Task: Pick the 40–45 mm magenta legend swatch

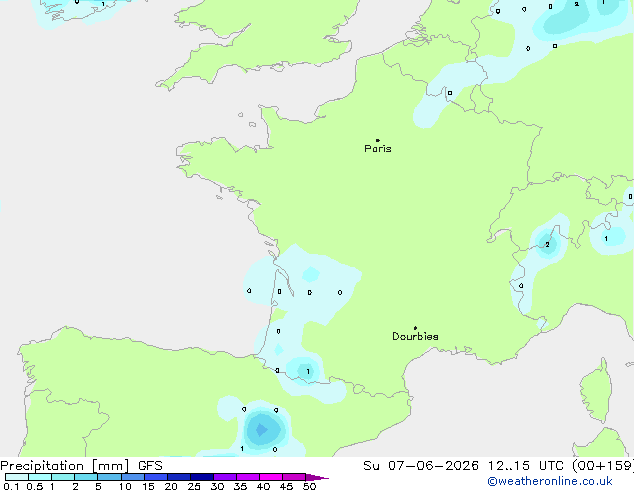Action: (271, 477)
